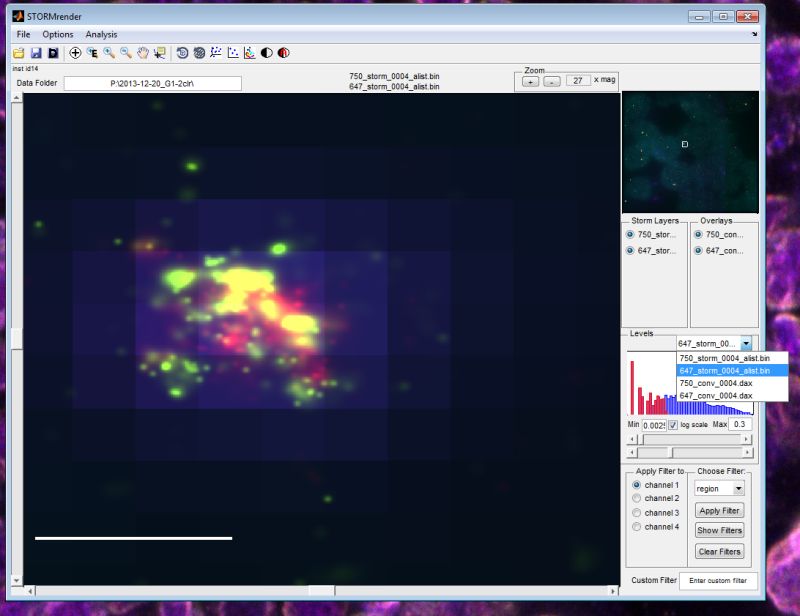
Task: Select the colored histogram rendering icon
Action: (x=248, y=52)
